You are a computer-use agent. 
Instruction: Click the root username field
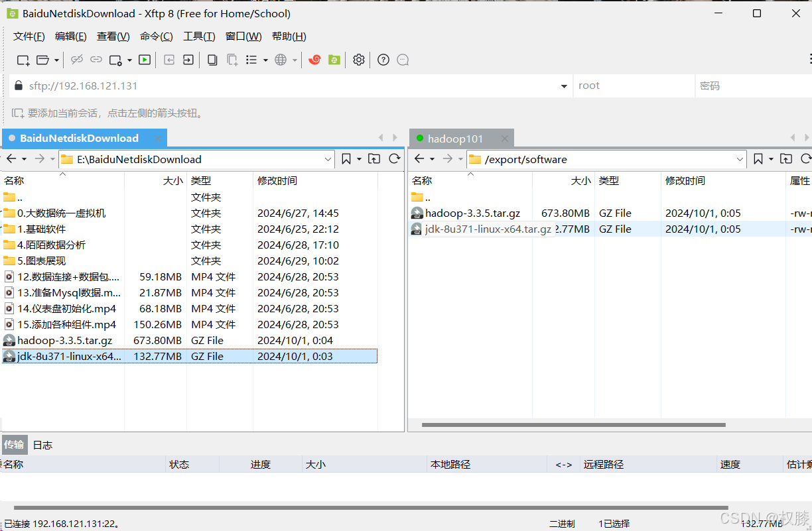634,86
